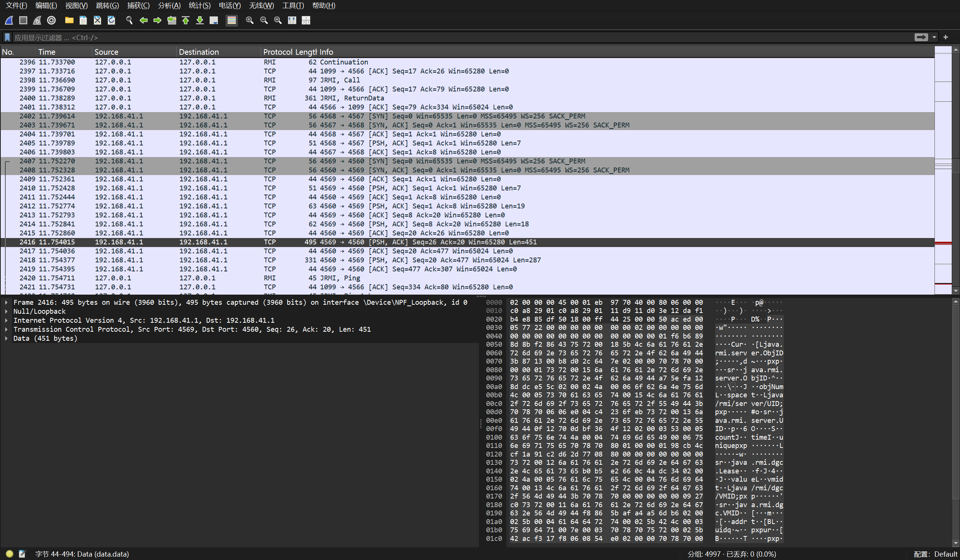
Task: Reset text to normal size icon
Action: click(278, 20)
